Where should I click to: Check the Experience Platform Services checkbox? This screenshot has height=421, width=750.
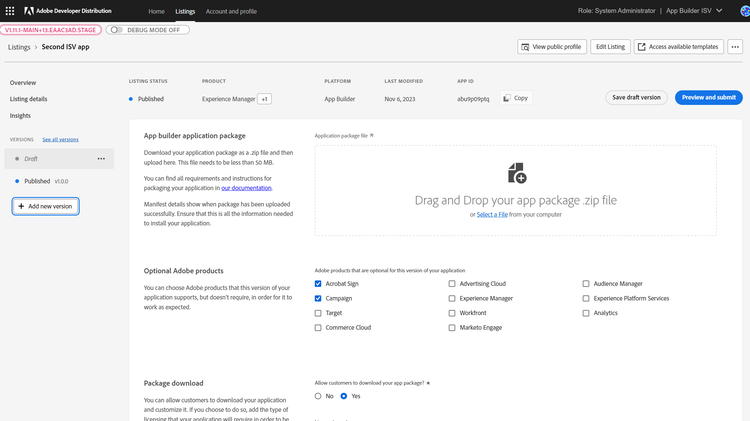pyautogui.click(x=586, y=299)
